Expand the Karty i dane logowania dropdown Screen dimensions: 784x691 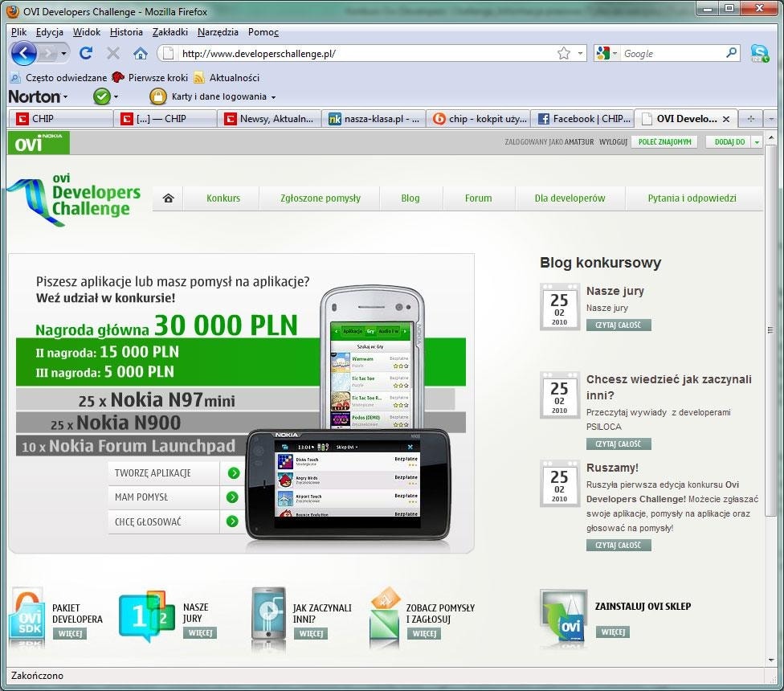[273, 97]
